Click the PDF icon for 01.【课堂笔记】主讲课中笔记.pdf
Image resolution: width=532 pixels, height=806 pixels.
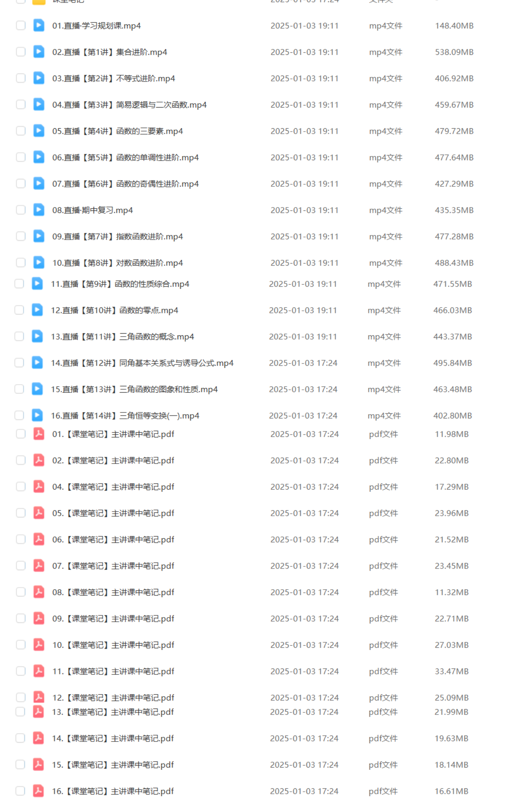click(39, 434)
